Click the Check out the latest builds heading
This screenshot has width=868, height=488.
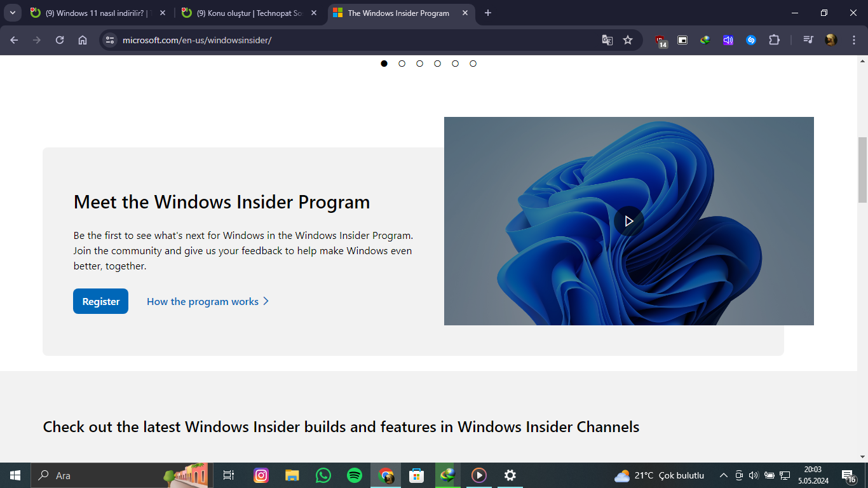[341, 427]
